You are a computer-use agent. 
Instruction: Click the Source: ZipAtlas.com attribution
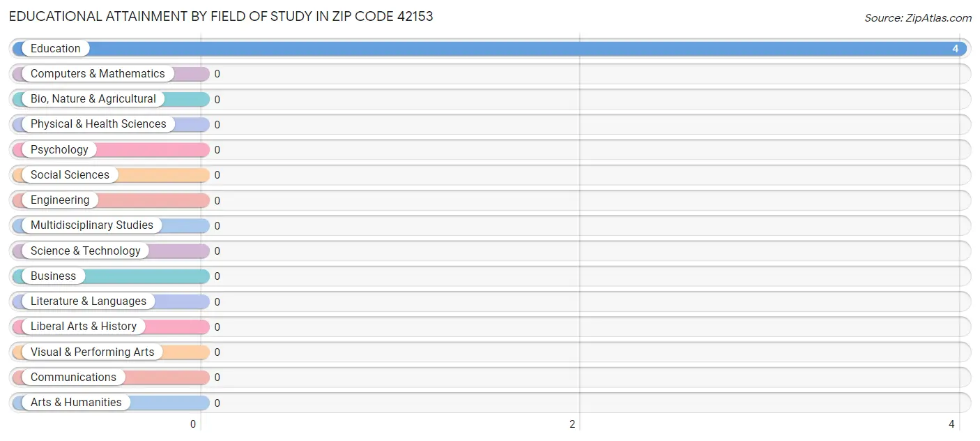coord(918,18)
